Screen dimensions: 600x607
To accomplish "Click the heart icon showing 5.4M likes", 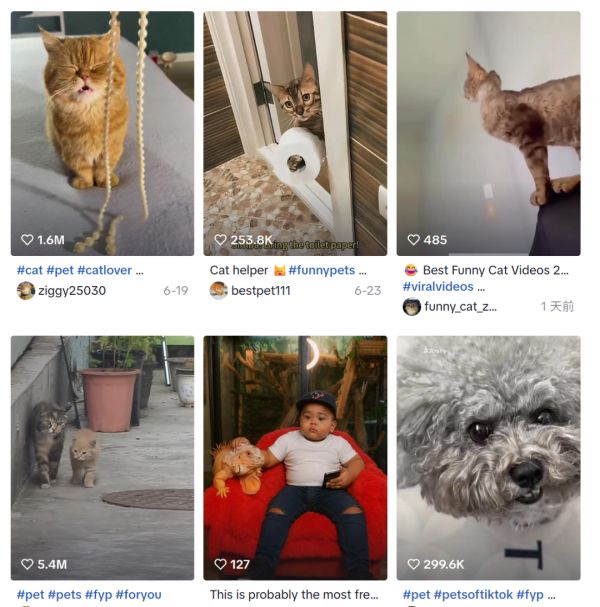I will point(27,564).
